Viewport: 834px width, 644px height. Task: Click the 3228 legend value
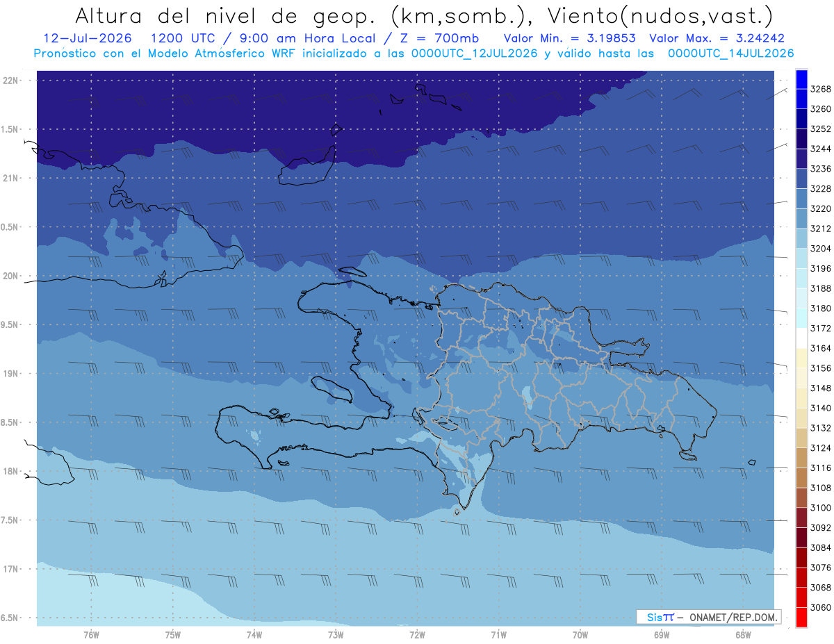(x=821, y=189)
